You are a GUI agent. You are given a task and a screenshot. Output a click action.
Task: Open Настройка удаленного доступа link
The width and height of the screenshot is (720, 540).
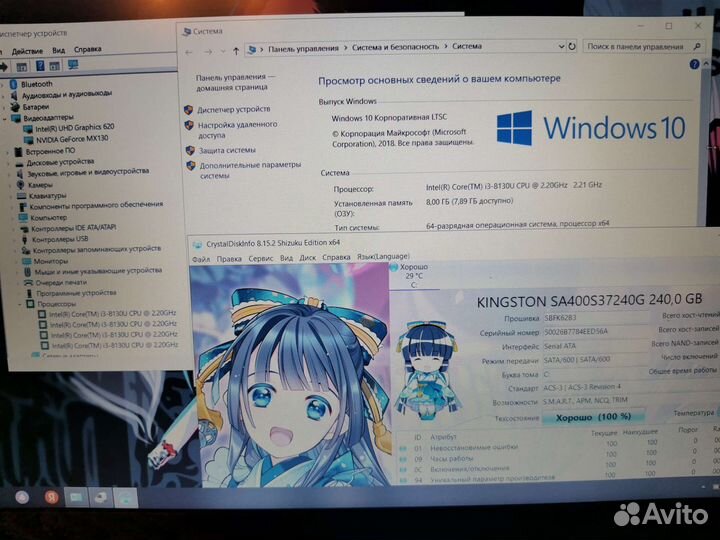tap(237, 130)
